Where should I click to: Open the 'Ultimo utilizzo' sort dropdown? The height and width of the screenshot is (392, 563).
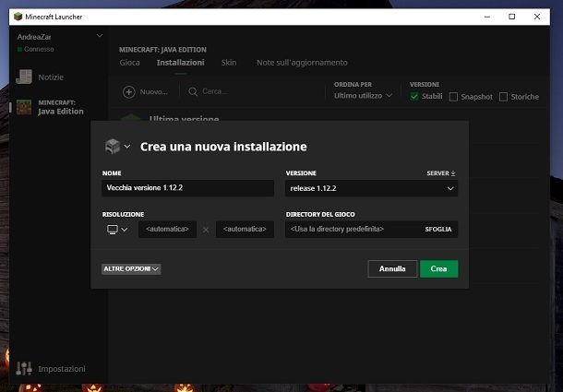tap(363, 96)
